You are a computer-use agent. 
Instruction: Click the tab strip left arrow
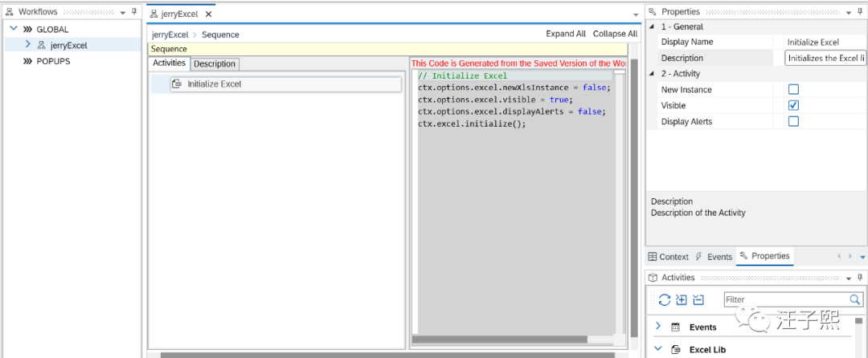(839, 256)
